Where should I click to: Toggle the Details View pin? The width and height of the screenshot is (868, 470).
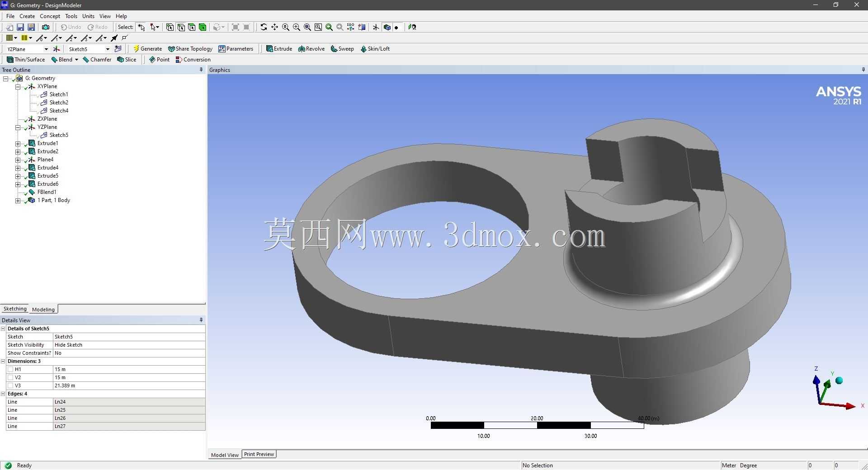pos(201,320)
